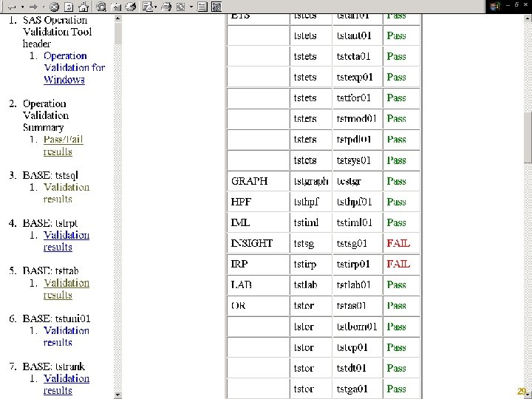The width and height of the screenshot is (532, 399).
Task: Print the page with the printer icon
Action: (166, 7)
